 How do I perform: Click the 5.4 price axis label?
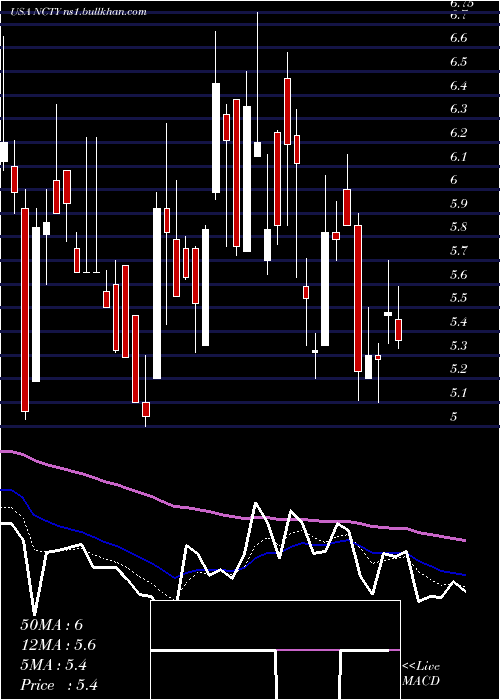459,322
